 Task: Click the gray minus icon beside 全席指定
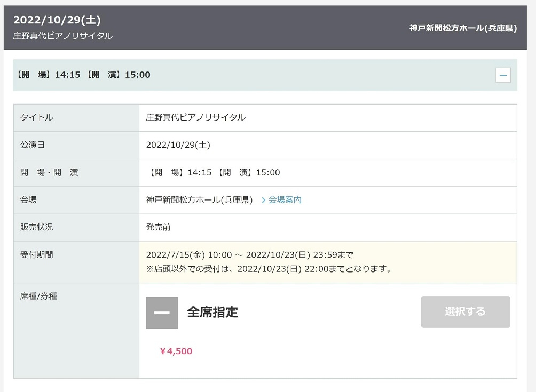(162, 313)
